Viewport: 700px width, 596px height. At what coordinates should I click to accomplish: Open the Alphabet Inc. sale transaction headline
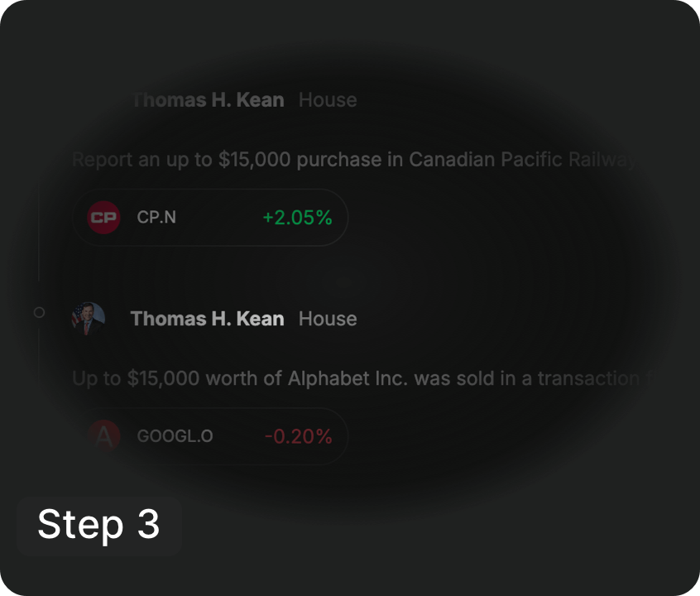(348, 378)
